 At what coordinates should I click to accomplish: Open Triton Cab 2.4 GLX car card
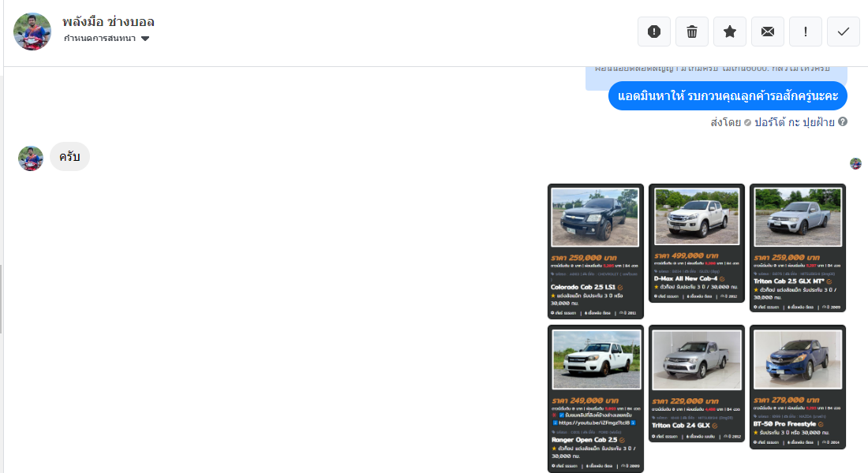tap(697, 383)
